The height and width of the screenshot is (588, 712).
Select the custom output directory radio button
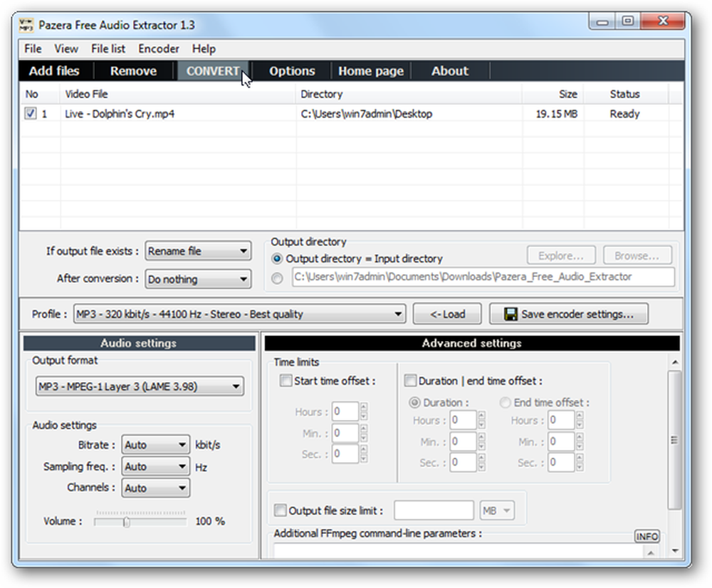point(277,278)
